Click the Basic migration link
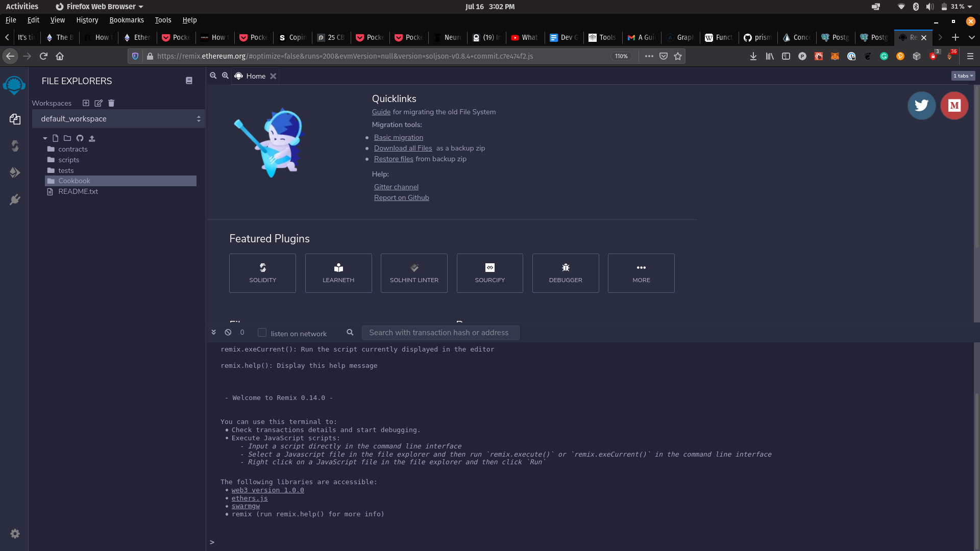Viewport: 980px width, 551px height. (399, 137)
